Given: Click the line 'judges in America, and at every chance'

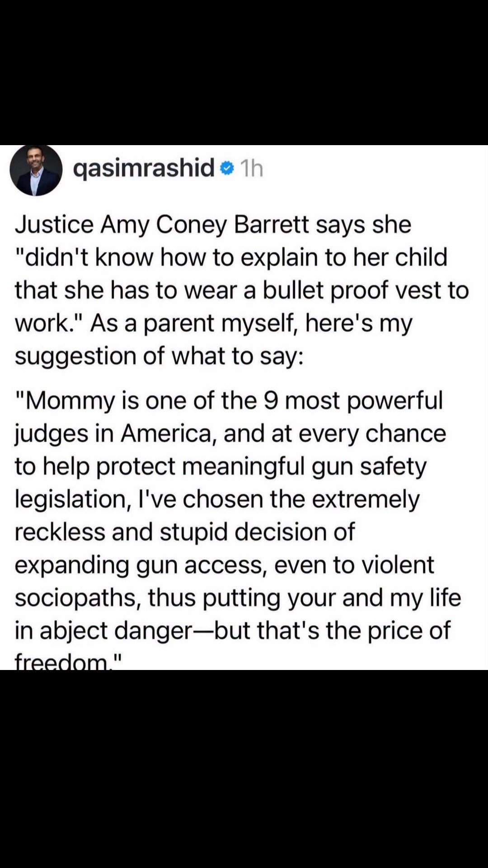Looking at the screenshot, I should point(230,434).
